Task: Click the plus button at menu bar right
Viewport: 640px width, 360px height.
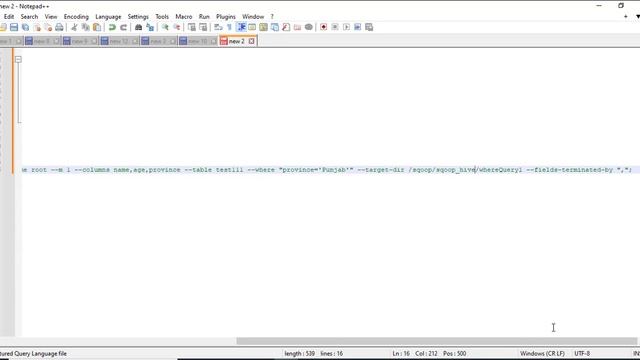Action: [x=625, y=17]
